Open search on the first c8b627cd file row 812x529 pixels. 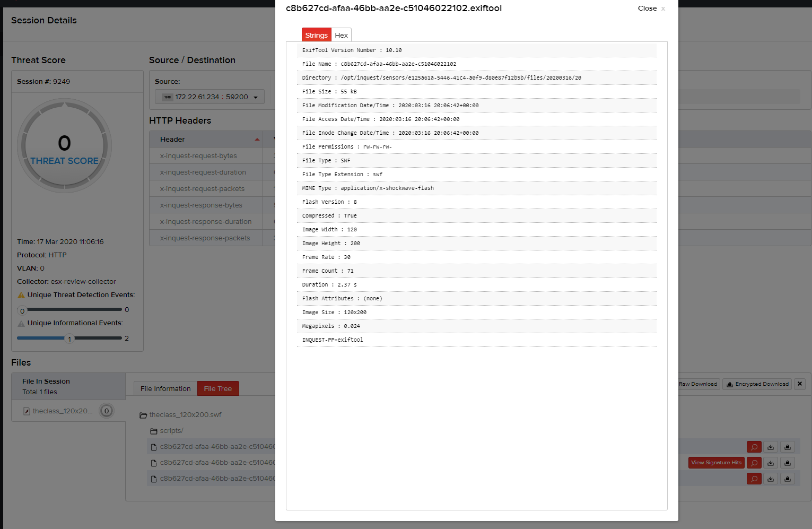tap(754, 447)
